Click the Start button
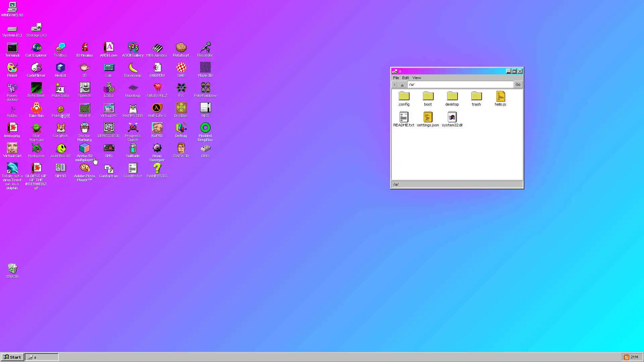Viewport: 644px width, 362px height. coord(12,357)
